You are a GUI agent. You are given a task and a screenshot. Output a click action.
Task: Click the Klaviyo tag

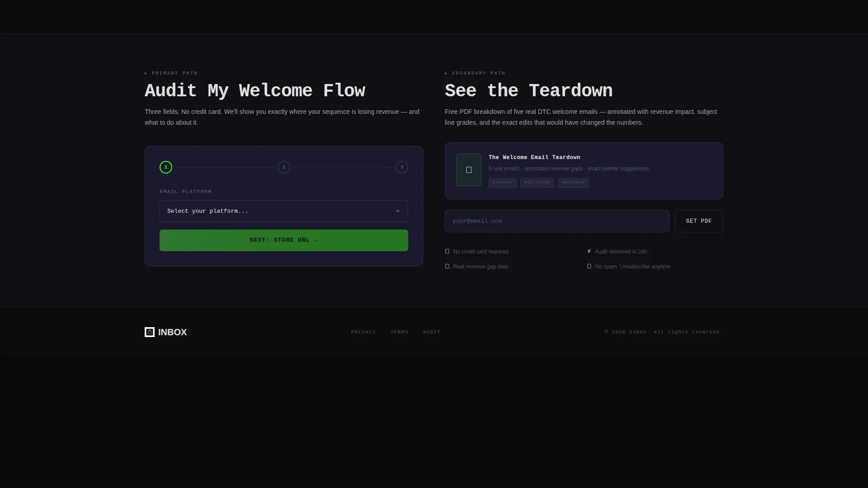[x=502, y=183]
